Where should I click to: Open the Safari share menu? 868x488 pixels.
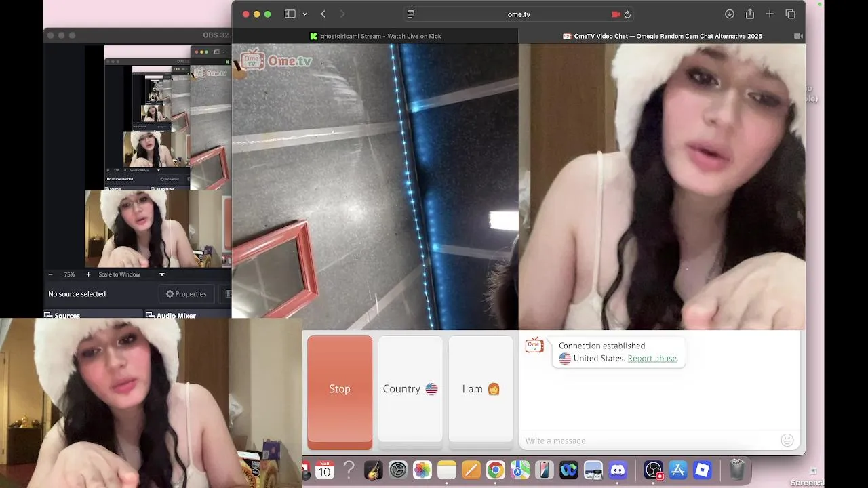(750, 14)
